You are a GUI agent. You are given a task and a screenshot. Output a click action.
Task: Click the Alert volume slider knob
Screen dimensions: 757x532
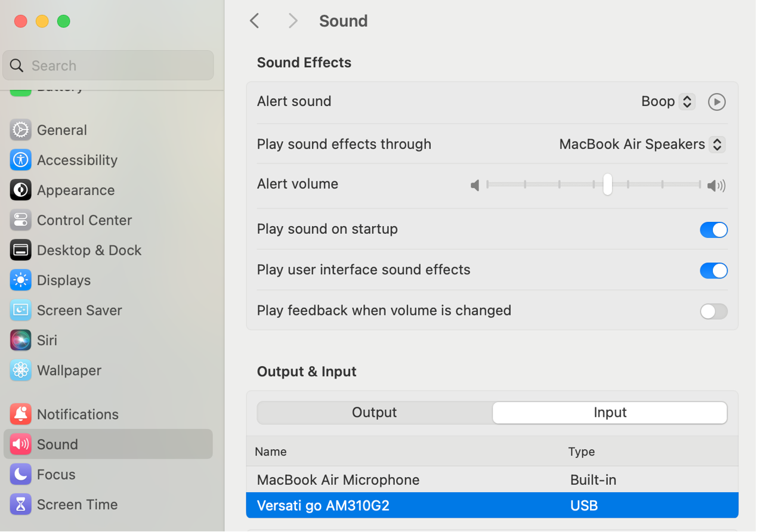point(607,184)
